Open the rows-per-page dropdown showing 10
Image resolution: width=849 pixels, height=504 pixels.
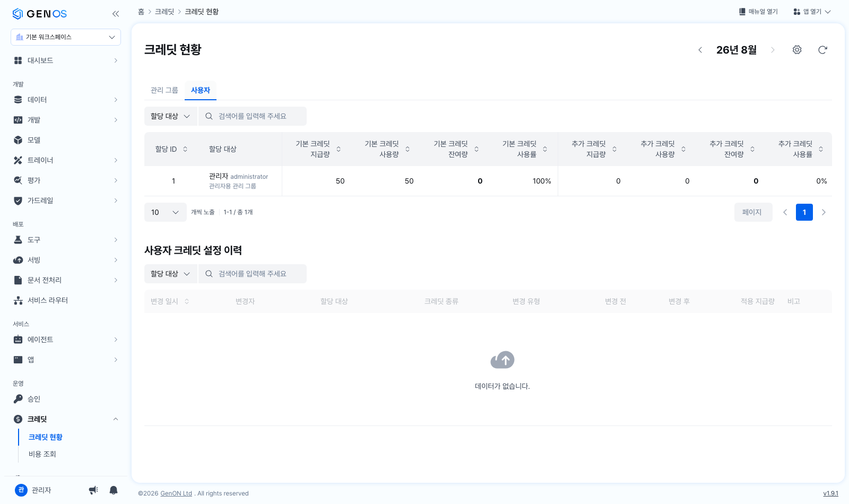(x=166, y=212)
